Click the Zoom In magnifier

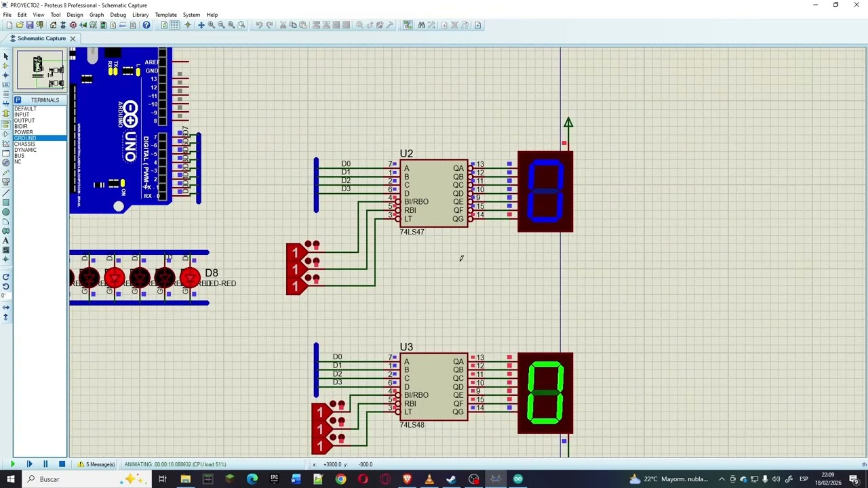[211, 25]
